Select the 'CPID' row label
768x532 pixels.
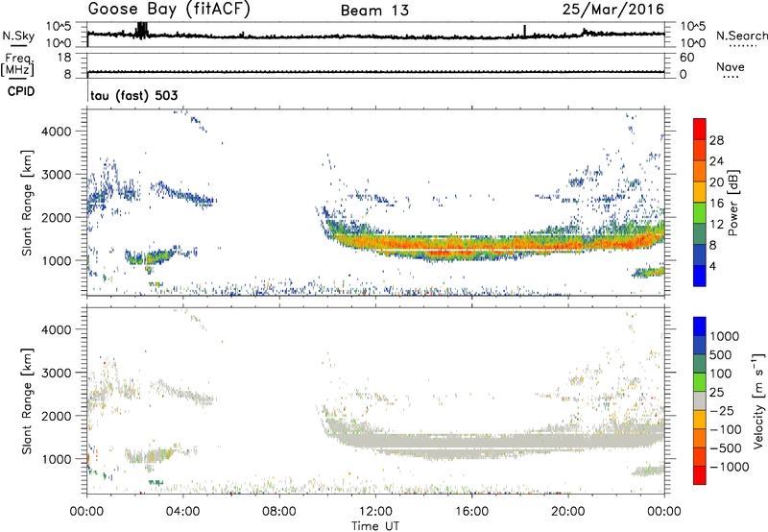point(21,91)
